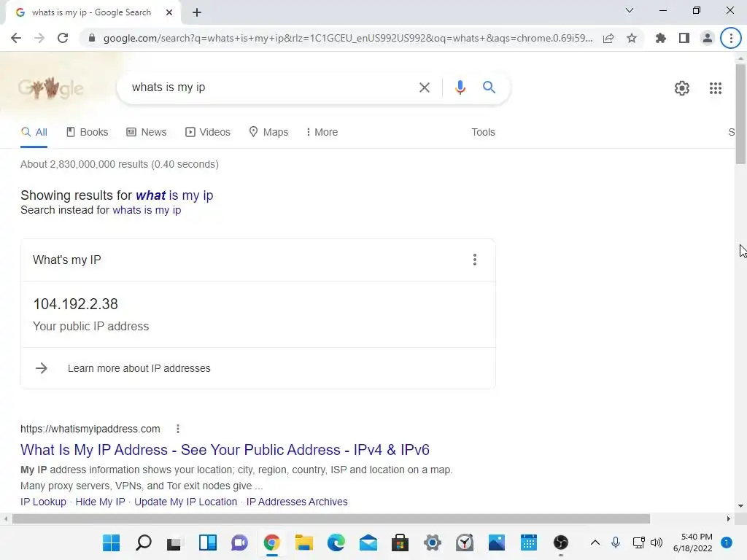The height and width of the screenshot is (560, 747).
Task: Switch to the News tab
Action: pos(147,132)
